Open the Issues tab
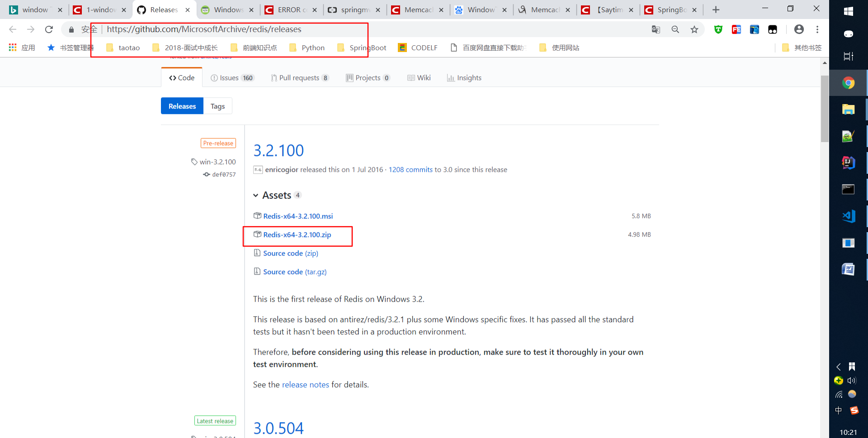The height and width of the screenshot is (438, 868). (232, 78)
